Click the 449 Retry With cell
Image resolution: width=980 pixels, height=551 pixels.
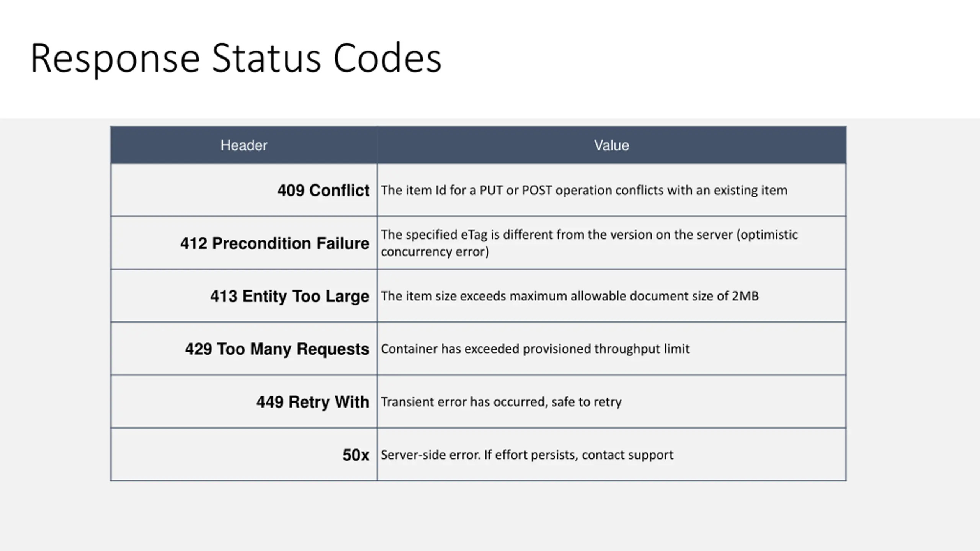tap(244, 401)
